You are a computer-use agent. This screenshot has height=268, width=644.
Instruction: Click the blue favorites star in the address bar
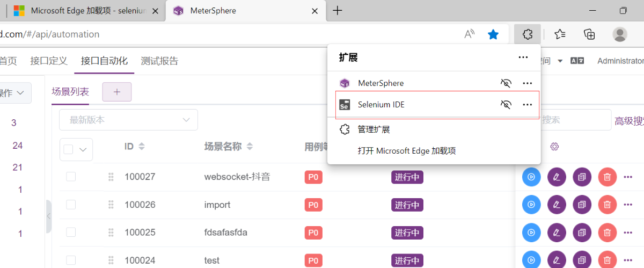coord(493,34)
